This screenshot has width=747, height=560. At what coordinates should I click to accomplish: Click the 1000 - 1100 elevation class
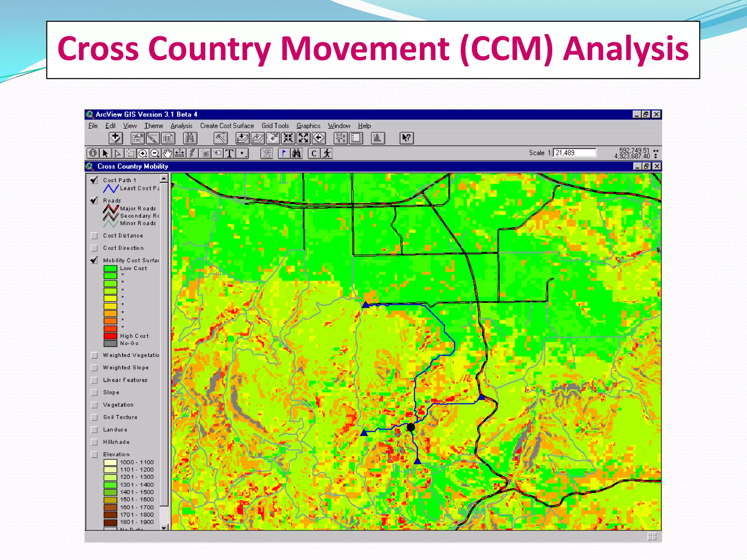point(137,462)
